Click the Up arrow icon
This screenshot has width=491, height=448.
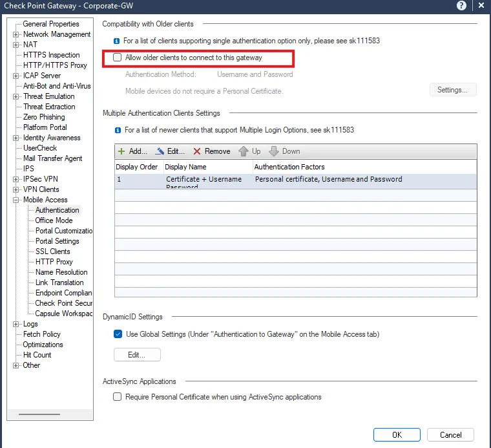[244, 151]
